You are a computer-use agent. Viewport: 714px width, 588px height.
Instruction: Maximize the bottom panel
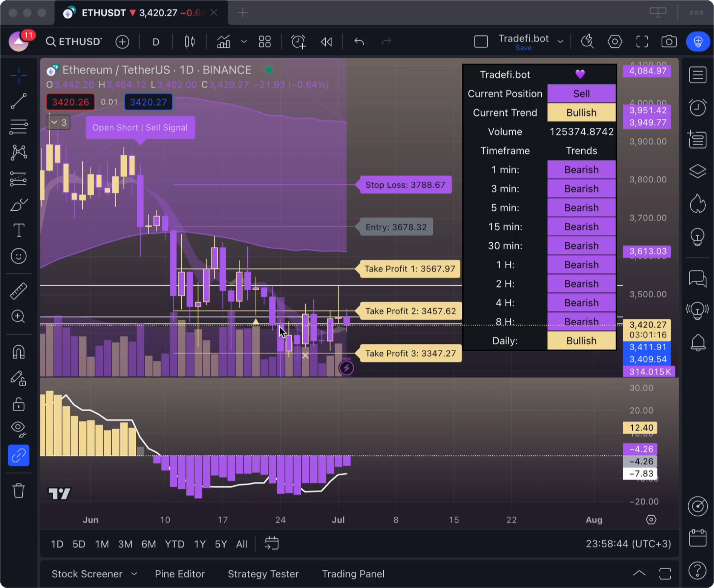(665, 574)
